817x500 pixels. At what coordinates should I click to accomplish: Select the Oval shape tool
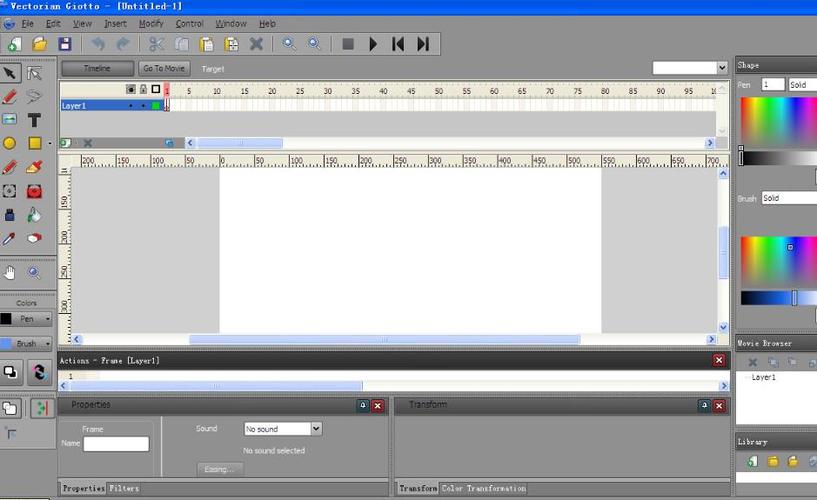[10, 144]
